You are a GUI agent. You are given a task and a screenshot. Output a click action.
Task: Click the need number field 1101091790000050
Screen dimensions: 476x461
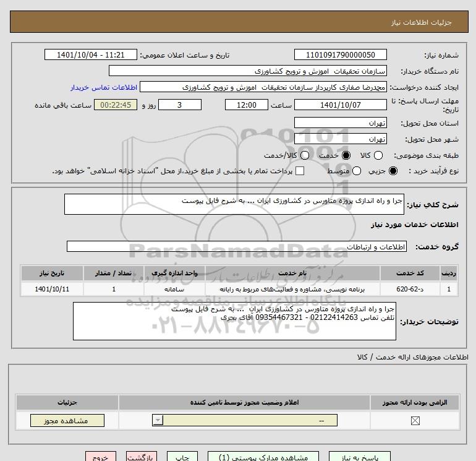(x=340, y=54)
